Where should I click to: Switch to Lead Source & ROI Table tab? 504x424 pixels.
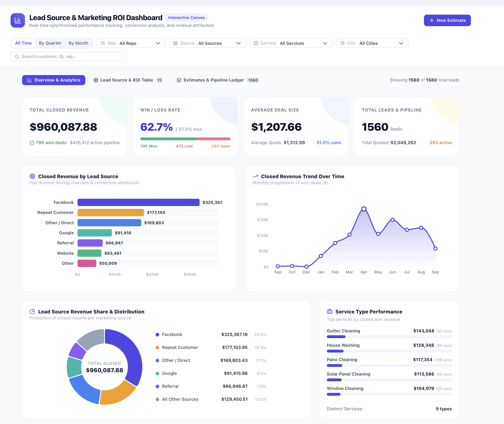(x=129, y=80)
